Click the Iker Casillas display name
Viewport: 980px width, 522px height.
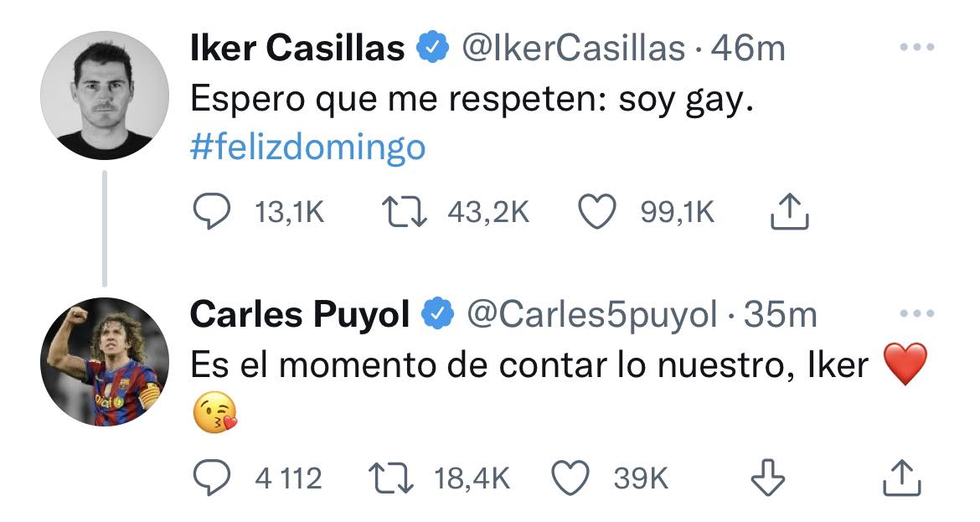pos(297,48)
